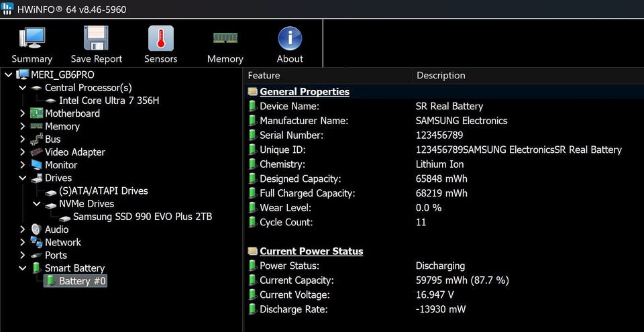Click the Battery #0 icon
Screen dimensions: 644x332
point(50,281)
